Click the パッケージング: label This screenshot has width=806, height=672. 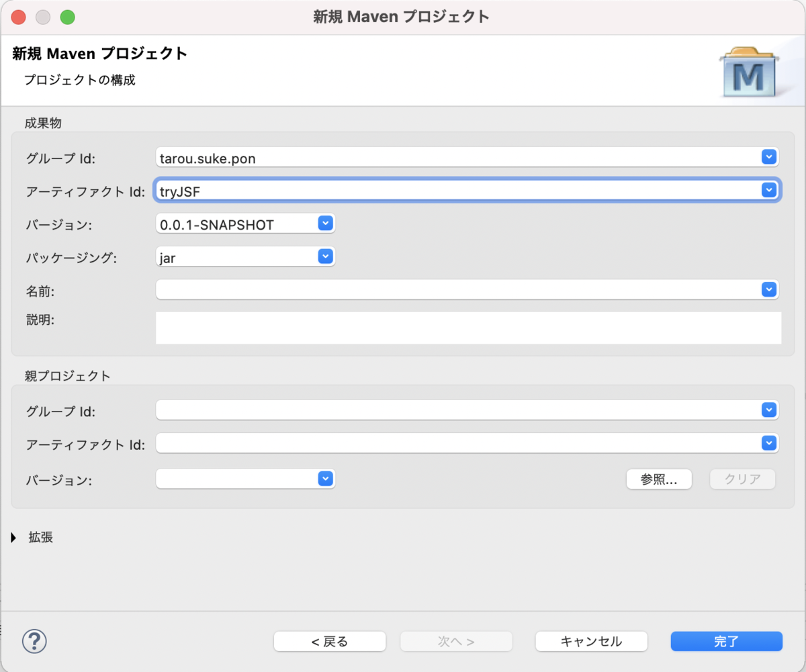coord(71,258)
